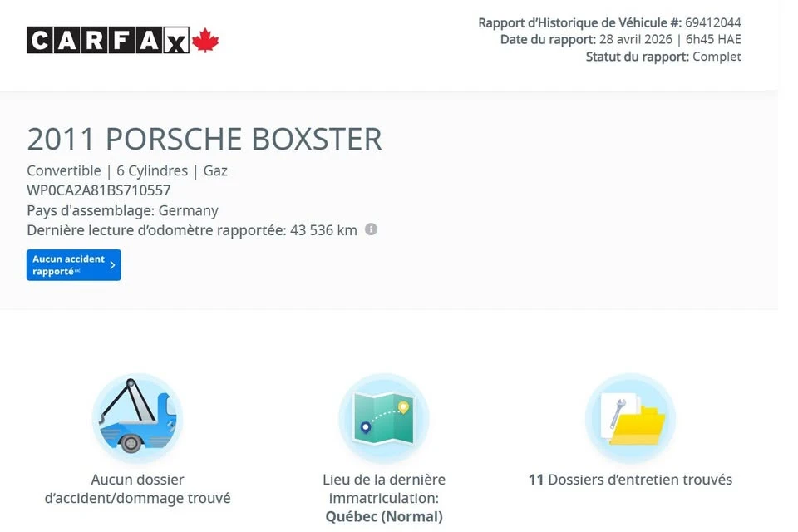Click the CARFAX Canada logo
The width and height of the screenshot is (798, 532).
[123, 40]
